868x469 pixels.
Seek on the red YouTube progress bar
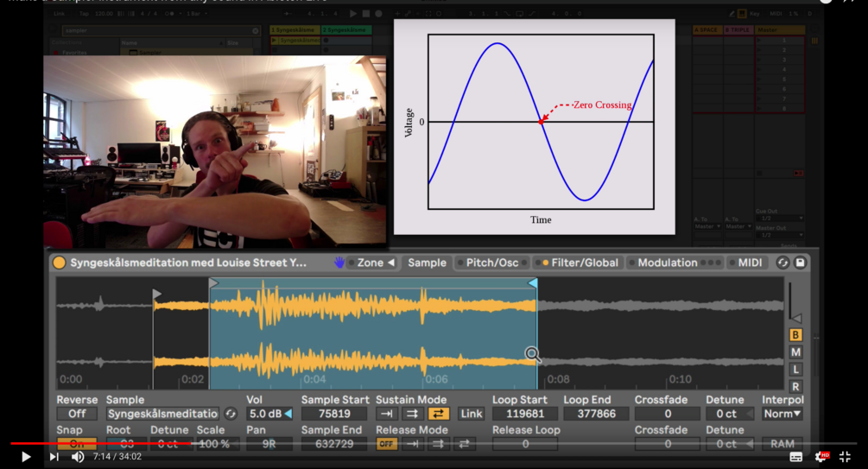pos(434,443)
